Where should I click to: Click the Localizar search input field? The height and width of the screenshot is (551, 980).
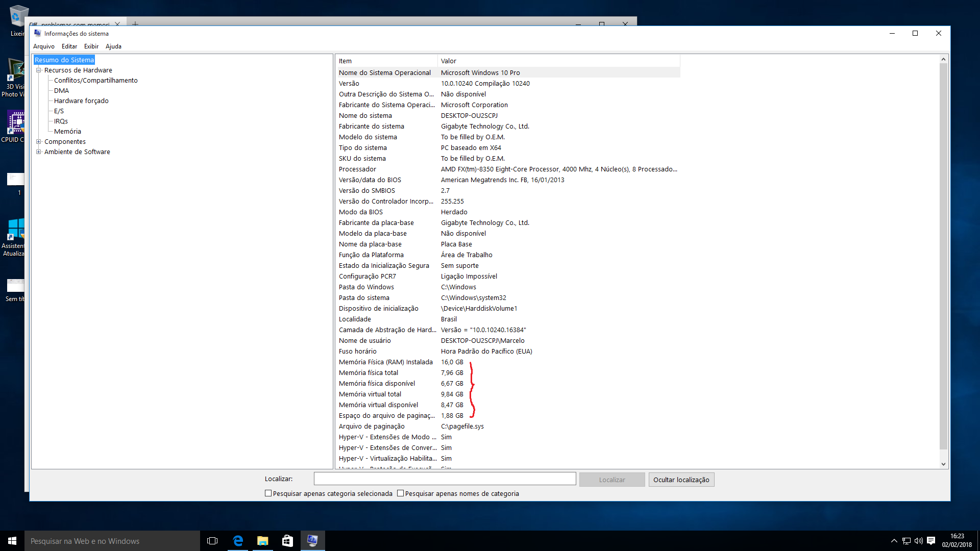[445, 479]
